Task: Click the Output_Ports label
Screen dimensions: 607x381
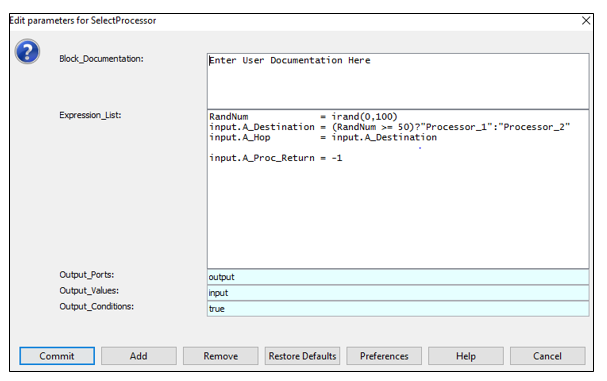Action: click(87, 275)
